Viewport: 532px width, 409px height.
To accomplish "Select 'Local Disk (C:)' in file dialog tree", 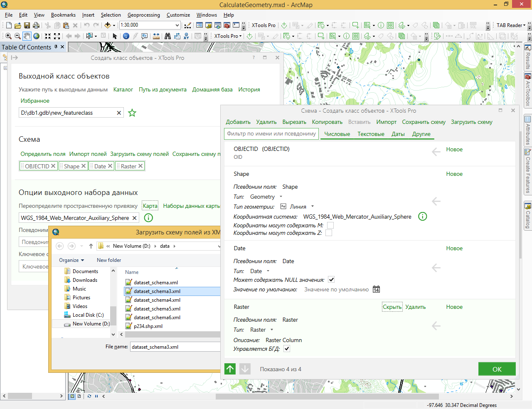I will (x=88, y=315).
